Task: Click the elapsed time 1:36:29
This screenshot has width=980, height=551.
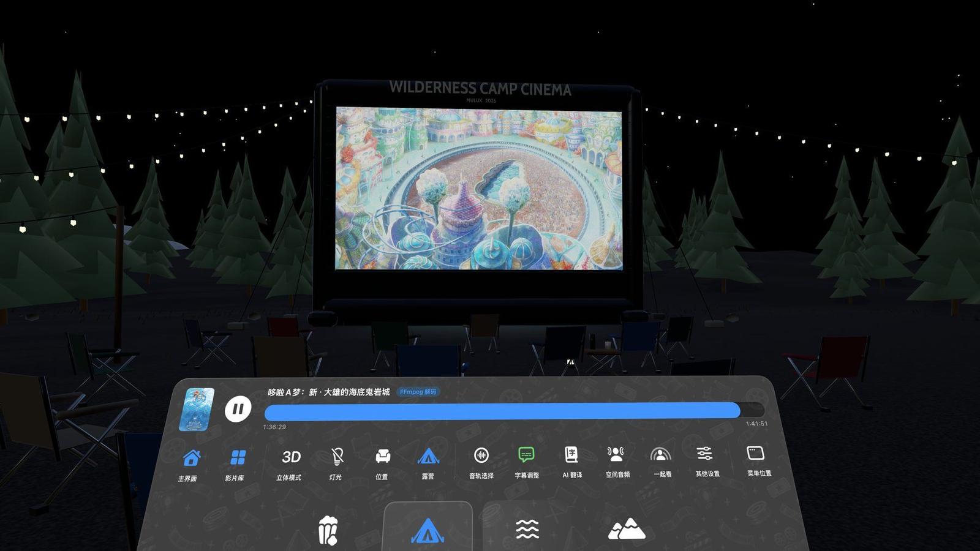Action: (x=274, y=427)
